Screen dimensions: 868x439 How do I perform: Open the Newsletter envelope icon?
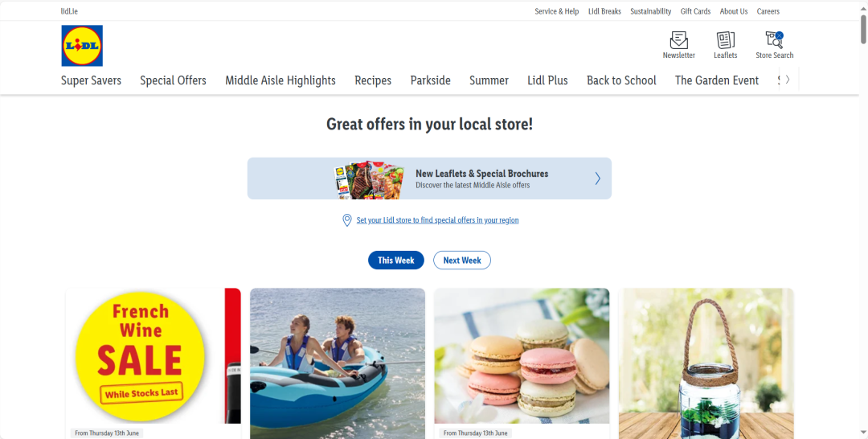[x=678, y=40]
